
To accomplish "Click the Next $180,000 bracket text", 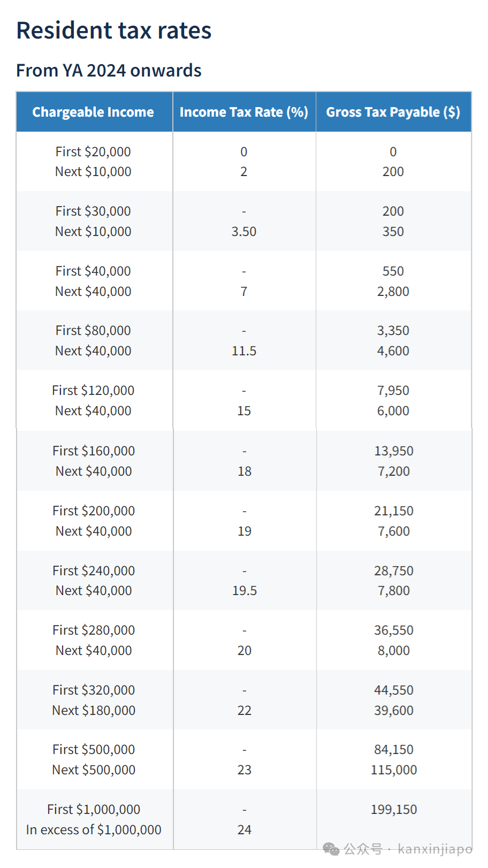I will 94,710.
